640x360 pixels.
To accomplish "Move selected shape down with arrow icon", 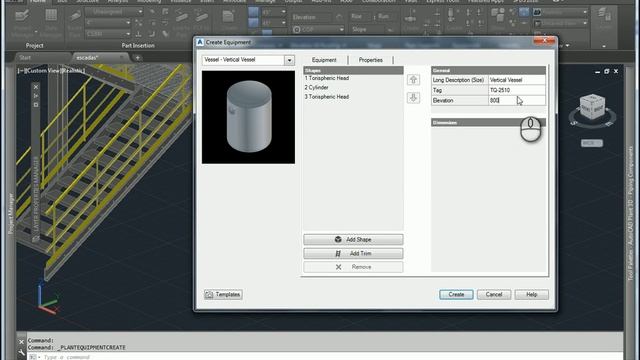I will [413, 98].
